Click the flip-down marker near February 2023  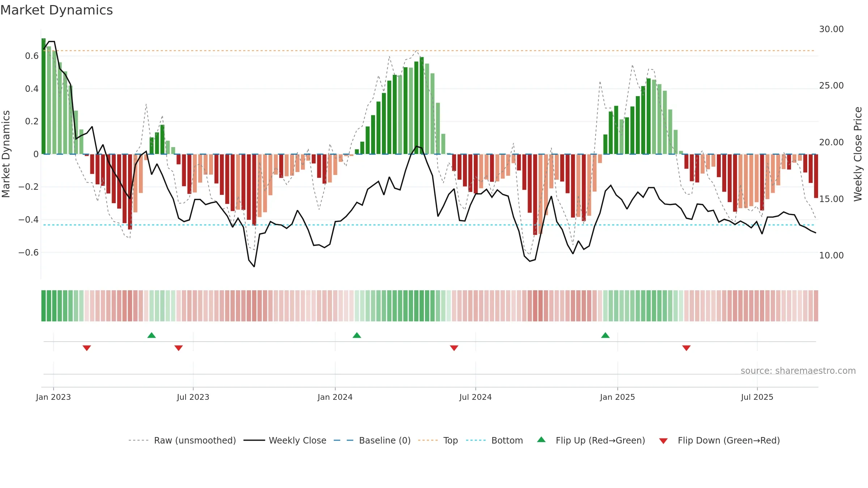(x=86, y=348)
